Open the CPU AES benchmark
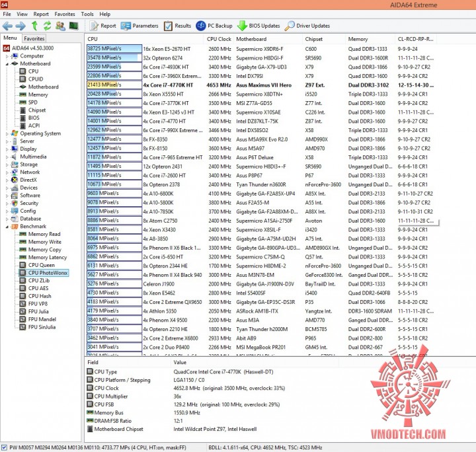 (x=34, y=288)
